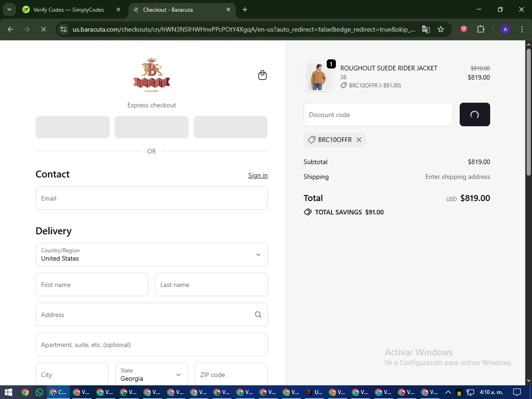532x399 pixels.
Task: Click the City field
Action: point(72,374)
